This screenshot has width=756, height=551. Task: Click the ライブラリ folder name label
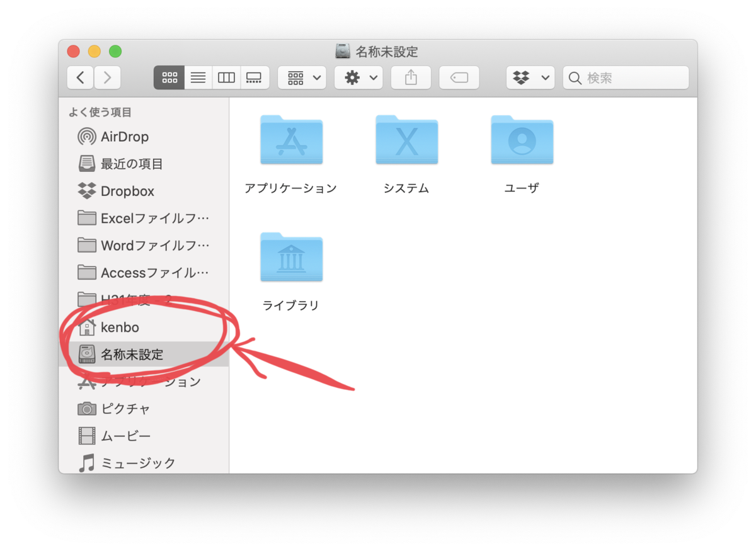pyautogui.click(x=291, y=305)
